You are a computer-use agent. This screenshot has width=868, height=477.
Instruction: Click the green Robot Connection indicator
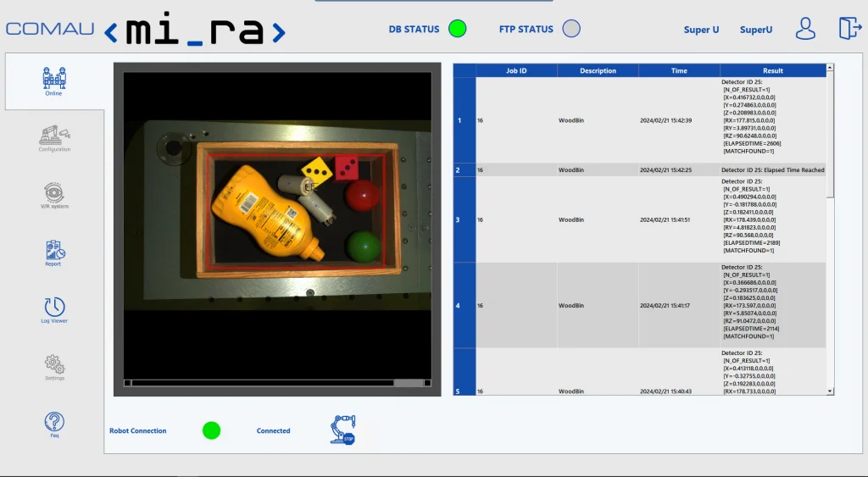pos(211,430)
